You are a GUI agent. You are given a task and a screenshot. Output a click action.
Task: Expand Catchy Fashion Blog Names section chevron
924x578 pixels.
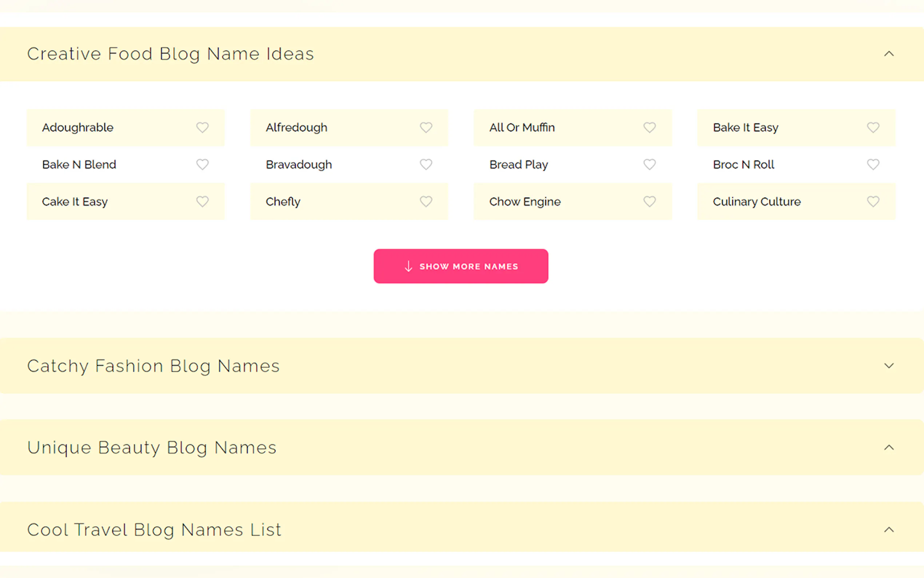889,366
